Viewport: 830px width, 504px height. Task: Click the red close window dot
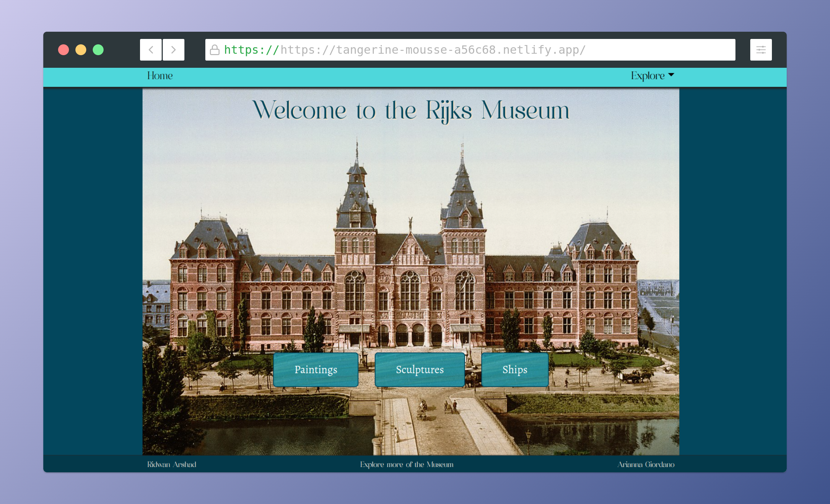(x=64, y=50)
